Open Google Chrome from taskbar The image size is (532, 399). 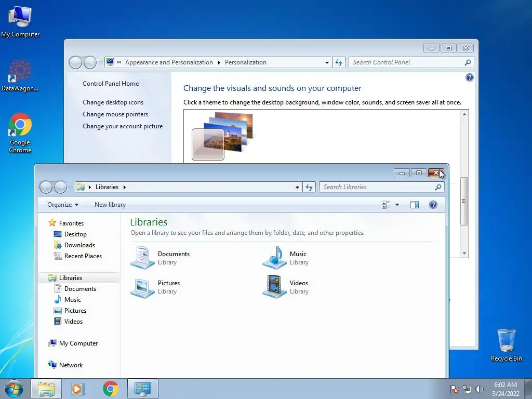click(110, 389)
